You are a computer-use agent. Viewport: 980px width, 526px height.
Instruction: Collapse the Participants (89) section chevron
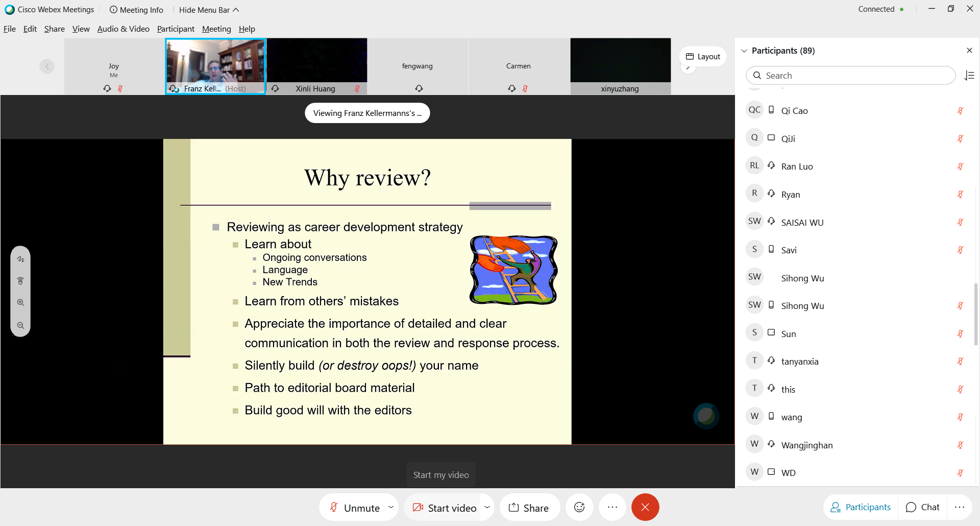[x=744, y=51]
